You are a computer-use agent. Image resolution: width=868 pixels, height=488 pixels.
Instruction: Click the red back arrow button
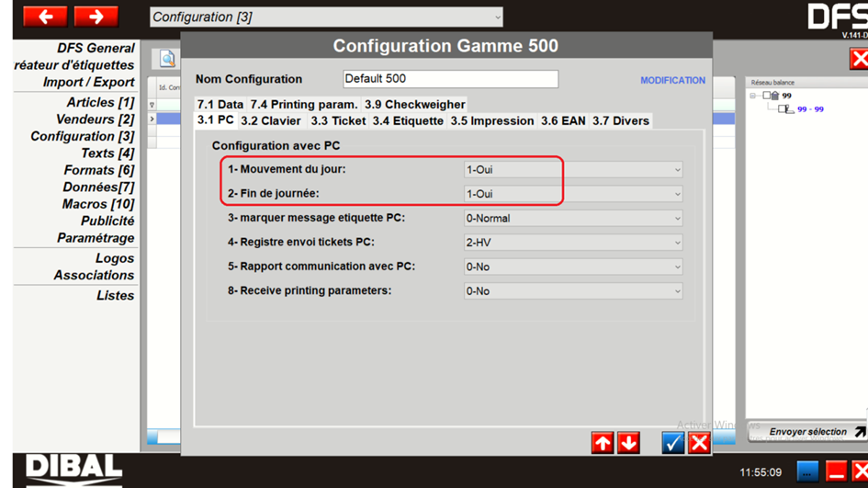tap(45, 17)
